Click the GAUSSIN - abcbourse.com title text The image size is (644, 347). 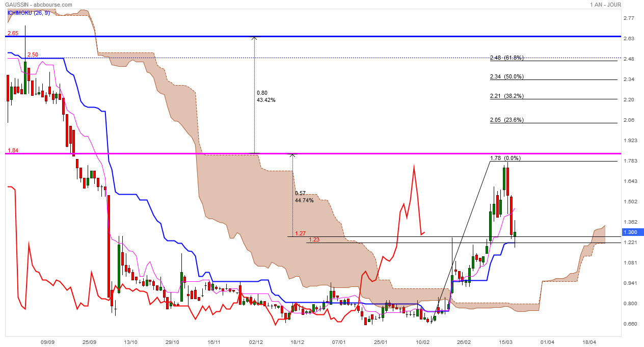pyautogui.click(x=39, y=5)
